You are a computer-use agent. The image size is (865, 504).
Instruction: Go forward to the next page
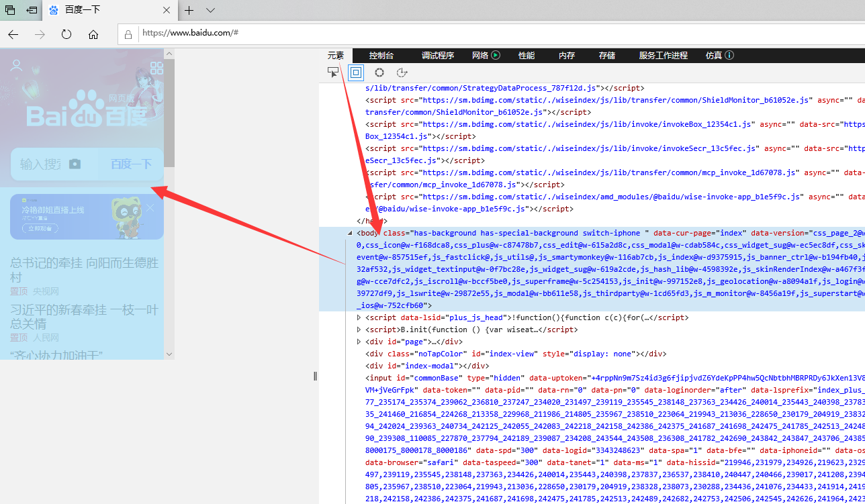pos(40,34)
